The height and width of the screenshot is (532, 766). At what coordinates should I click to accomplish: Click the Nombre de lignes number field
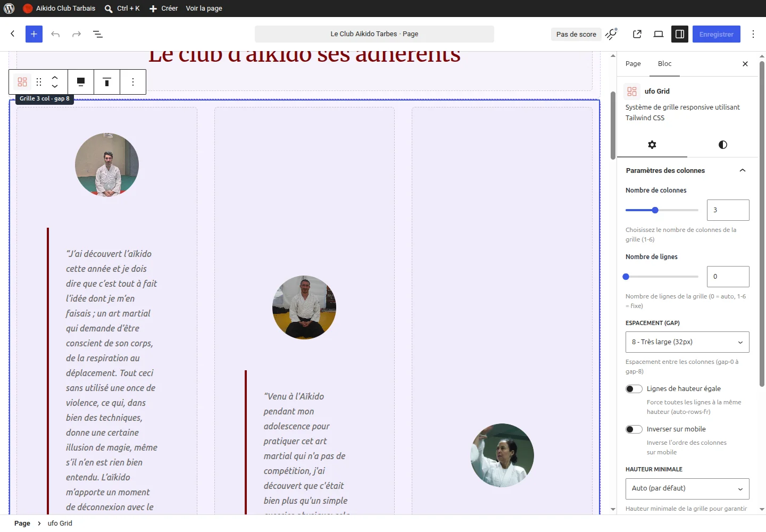728,277
